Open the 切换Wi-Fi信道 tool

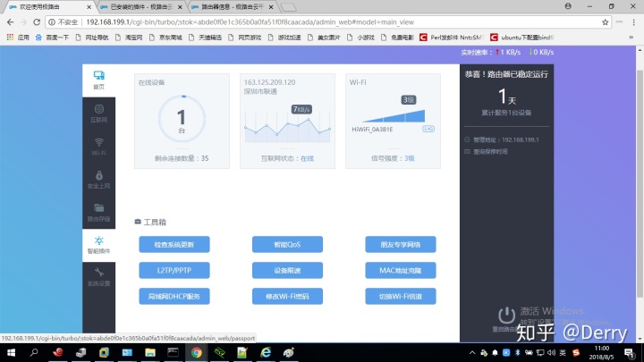(x=401, y=297)
